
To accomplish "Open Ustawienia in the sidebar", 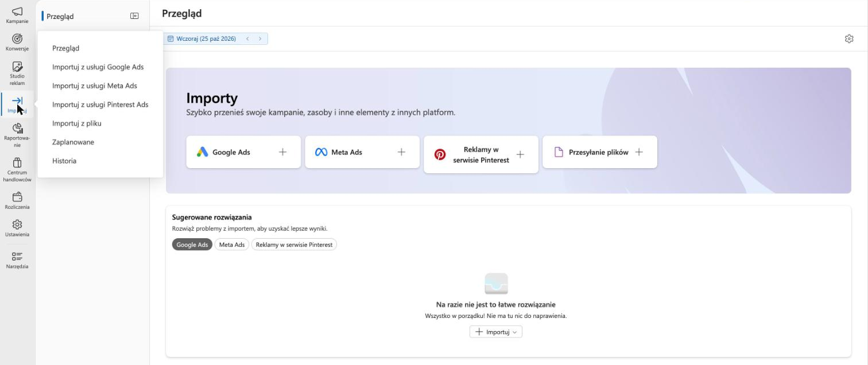I will [x=17, y=228].
